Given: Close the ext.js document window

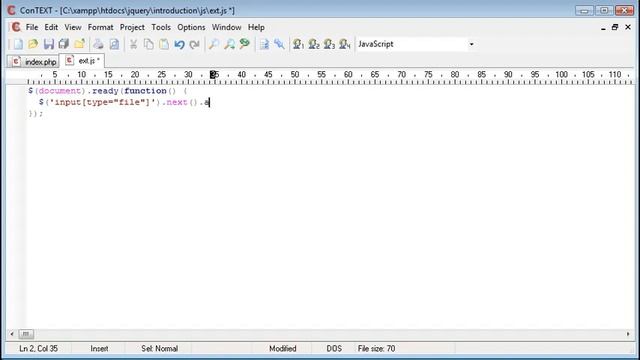Looking at the screenshot, I should [x=628, y=27].
